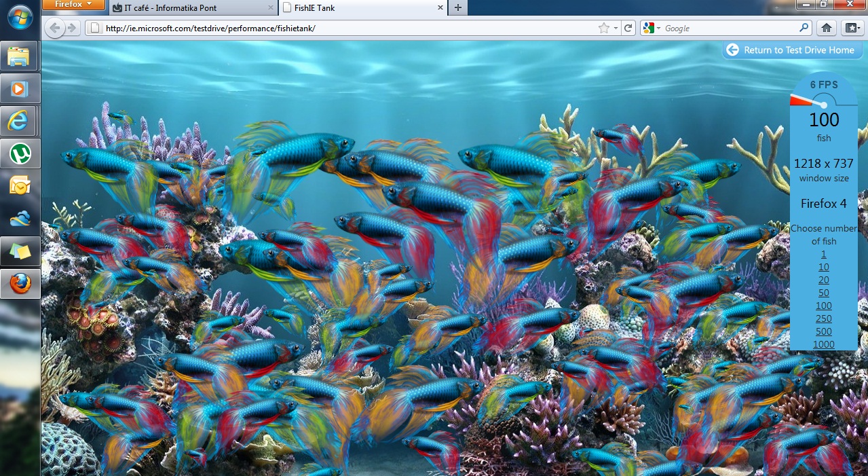Click the address bar URL field
Image resolution: width=868 pixels, height=476 pixels.
point(339,28)
